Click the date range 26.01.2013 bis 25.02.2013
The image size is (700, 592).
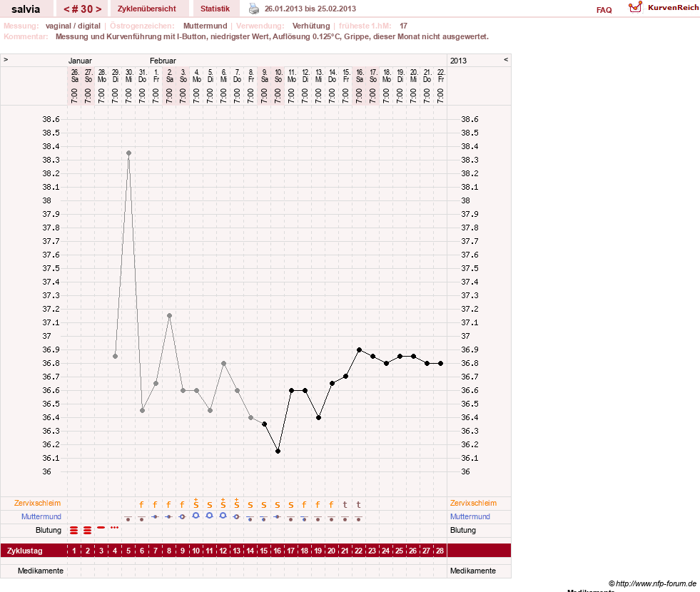tap(310, 9)
